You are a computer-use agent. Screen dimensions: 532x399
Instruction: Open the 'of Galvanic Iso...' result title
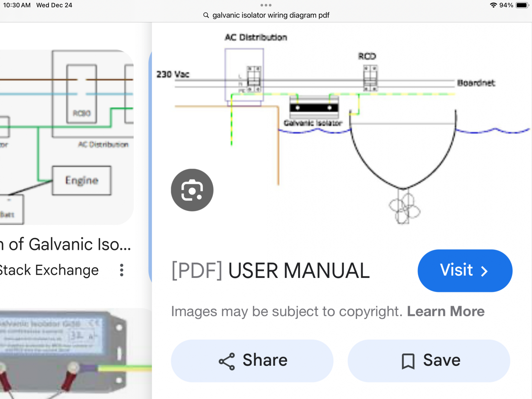[x=65, y=244]
